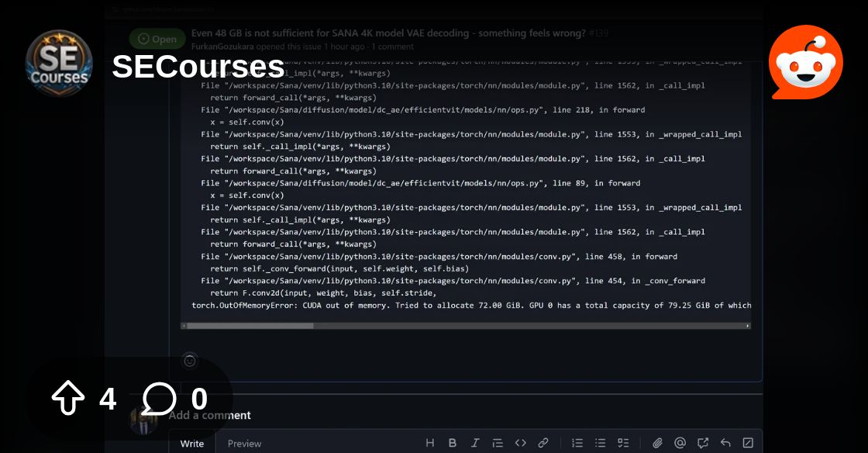Mention someone with the @ icon
This screenshot has height=453, width=868.
point(681,443)
